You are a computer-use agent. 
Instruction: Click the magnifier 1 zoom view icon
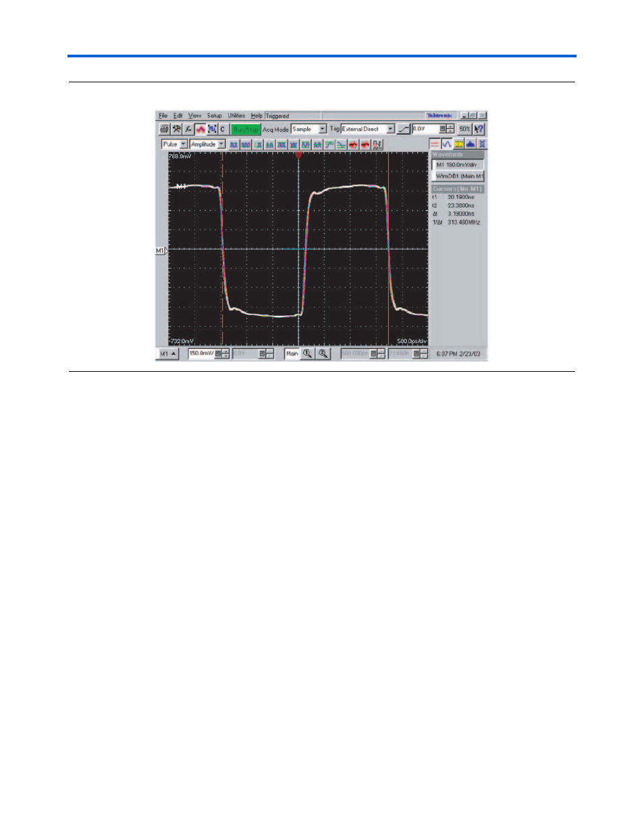[306, 353]
